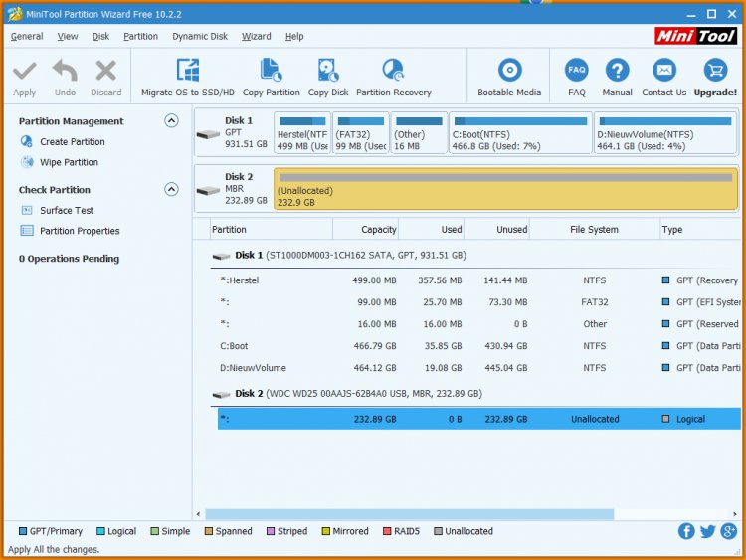Open the Copy Partition wizard
Screen dimensions: 746x560
point(271,71)
